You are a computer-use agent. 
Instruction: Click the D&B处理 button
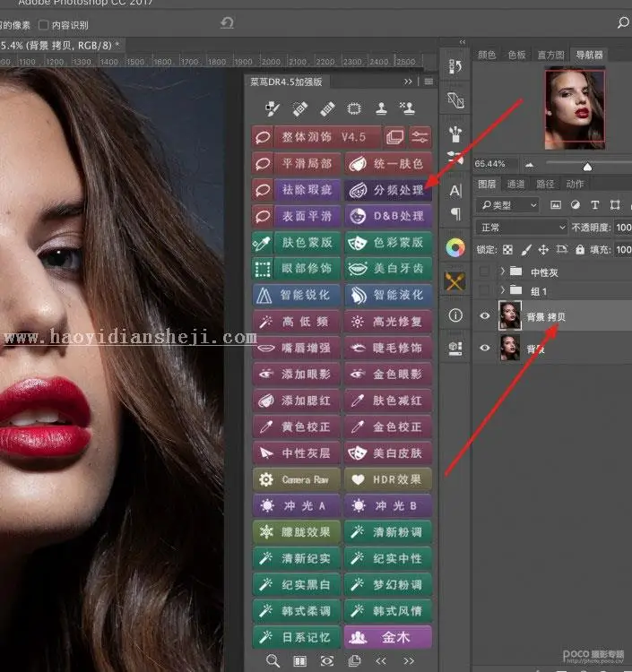pos(388,216)
